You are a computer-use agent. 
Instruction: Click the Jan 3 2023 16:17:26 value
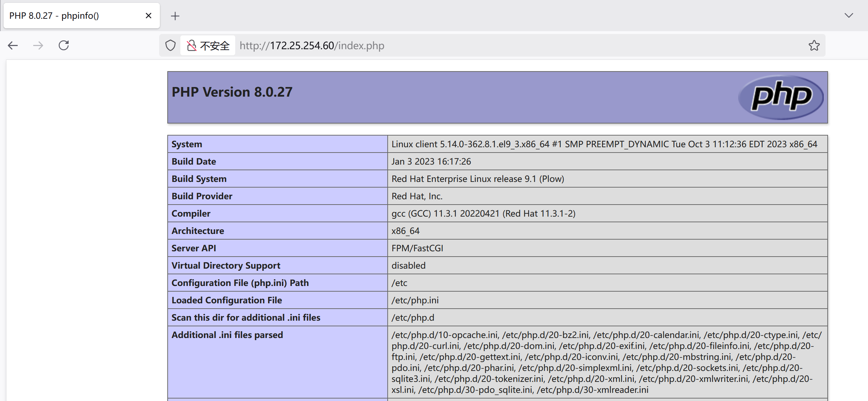[x=431, y=161]
